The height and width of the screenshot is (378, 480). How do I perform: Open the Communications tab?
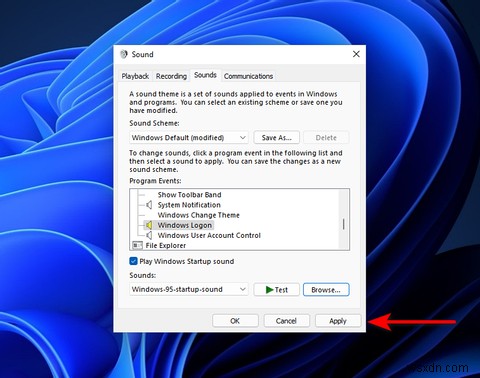click(248, 76)
